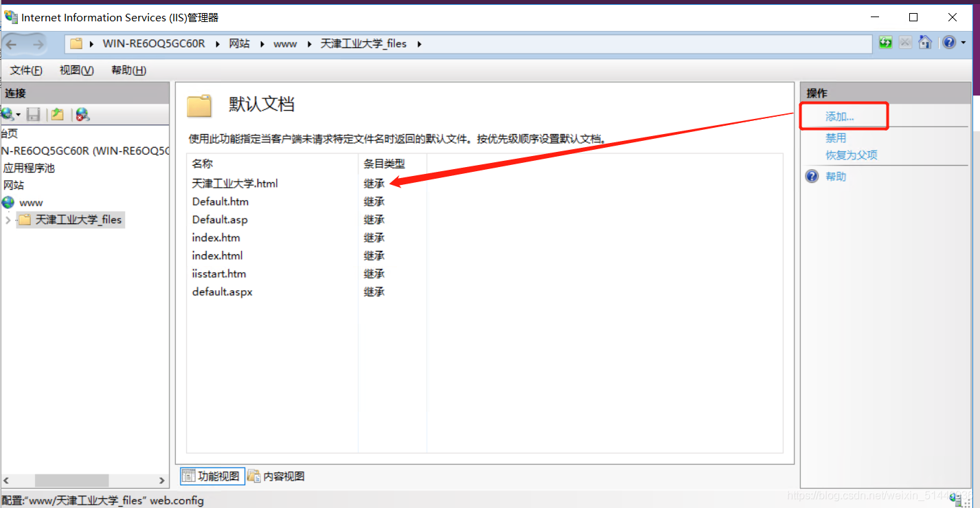Select 网站 node in connections tree
This screenshot has height=508, width=980.
(14, 185)
